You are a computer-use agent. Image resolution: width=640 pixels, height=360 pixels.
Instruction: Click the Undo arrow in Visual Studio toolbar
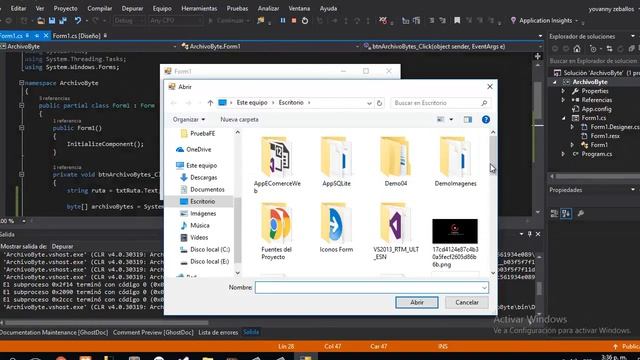(x=77, y=20)
